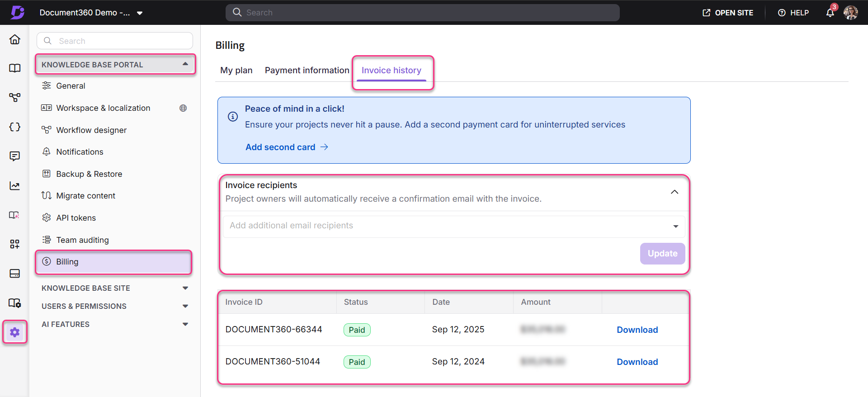Click the API tokens icon
The height and width of the screenshot is (397, 868).
pyautogui.click(x=46, y=217)
